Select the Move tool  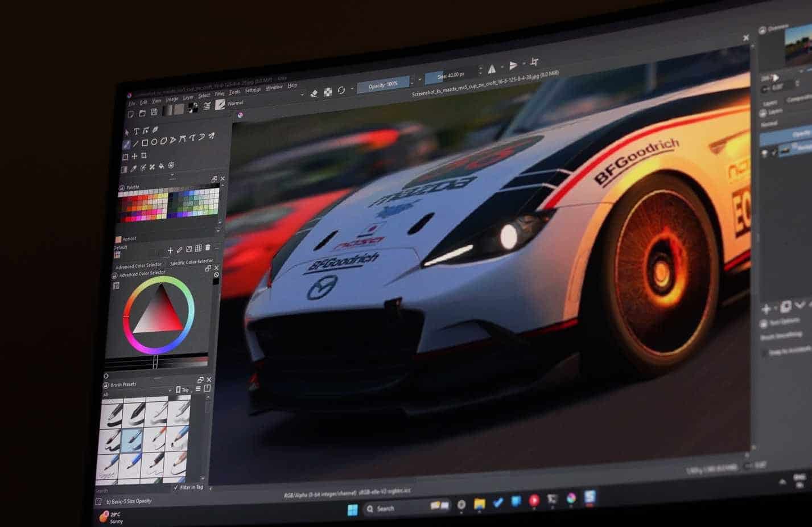(134, 156)
